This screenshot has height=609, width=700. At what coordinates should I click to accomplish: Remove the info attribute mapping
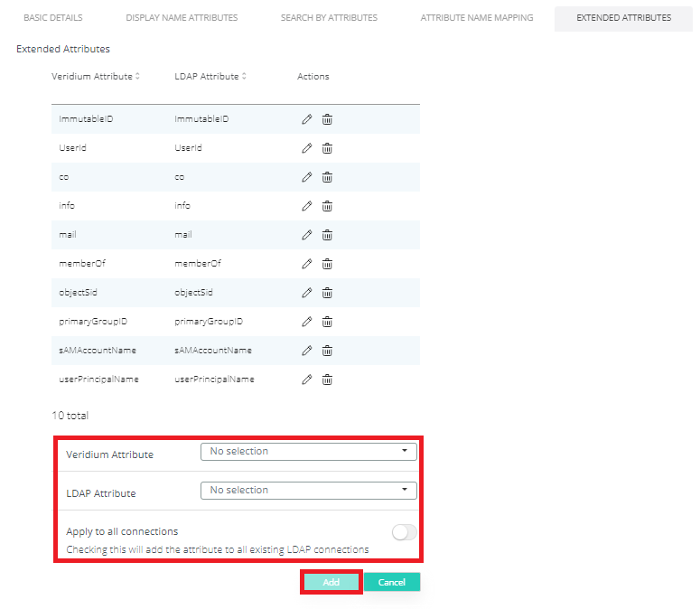328,206
